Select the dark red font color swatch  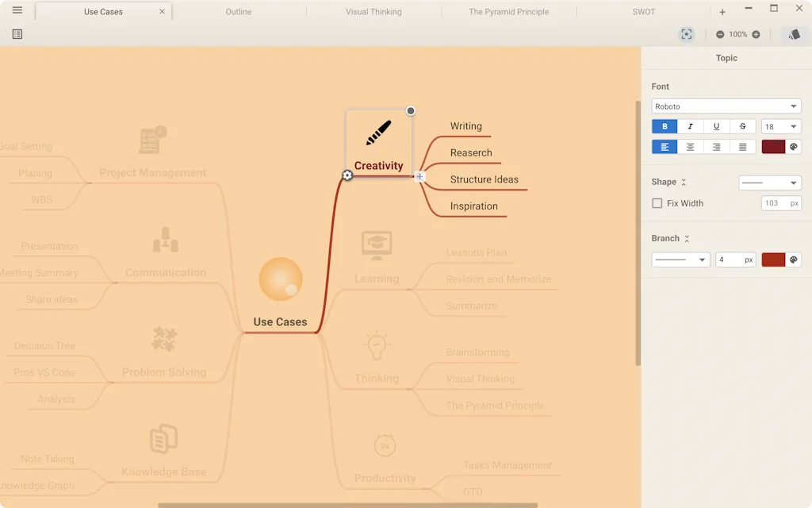[772, 146]
